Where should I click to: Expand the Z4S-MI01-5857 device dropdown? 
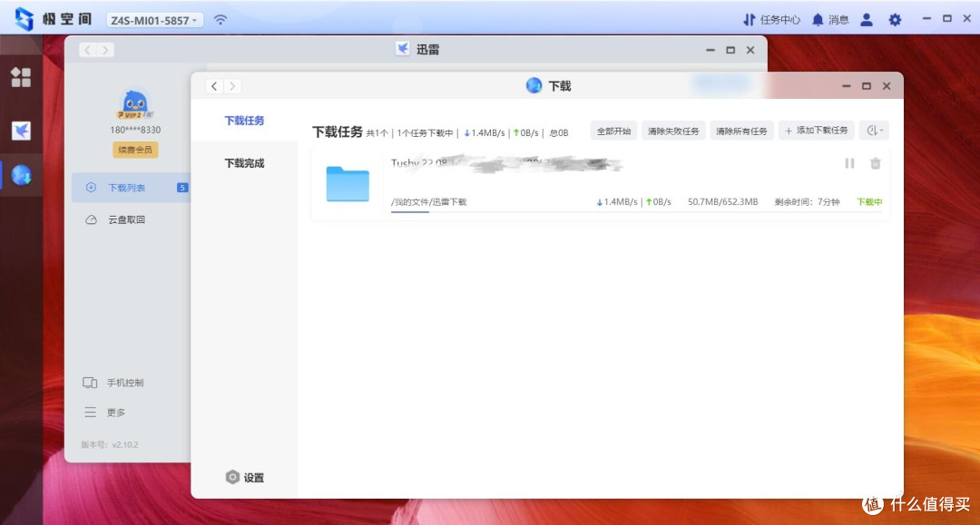pyautogui.click(x=153, y=20)
